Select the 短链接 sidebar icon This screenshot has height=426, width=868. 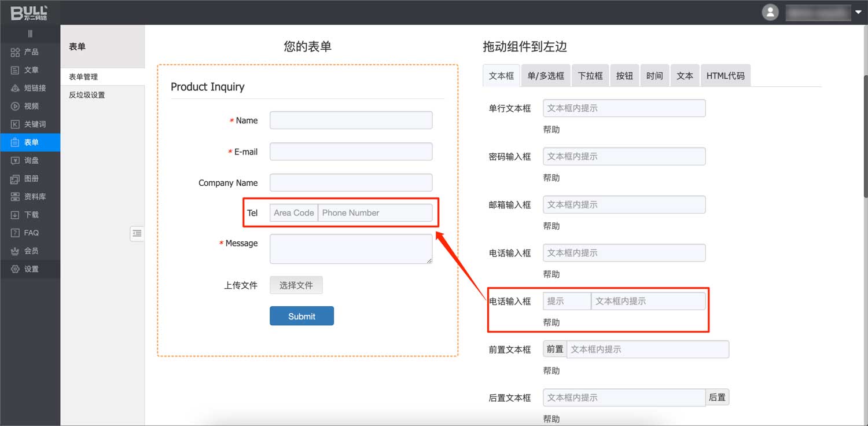pos(16,89)
